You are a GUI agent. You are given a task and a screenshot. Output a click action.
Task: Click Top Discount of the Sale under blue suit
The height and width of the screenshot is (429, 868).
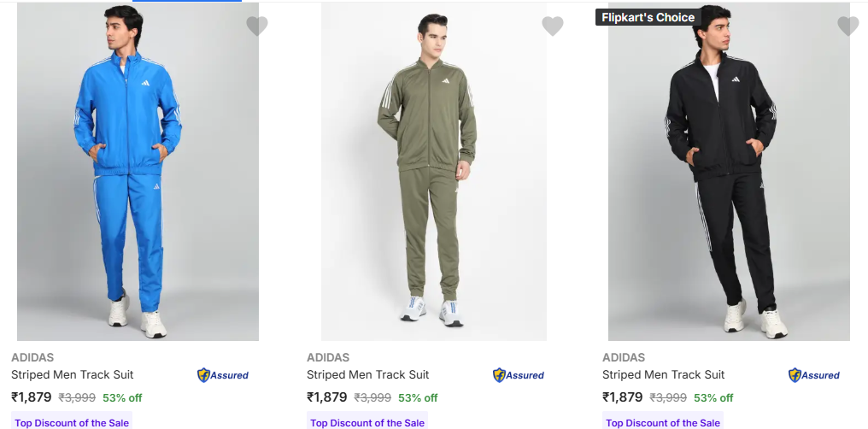pos(72,422)
